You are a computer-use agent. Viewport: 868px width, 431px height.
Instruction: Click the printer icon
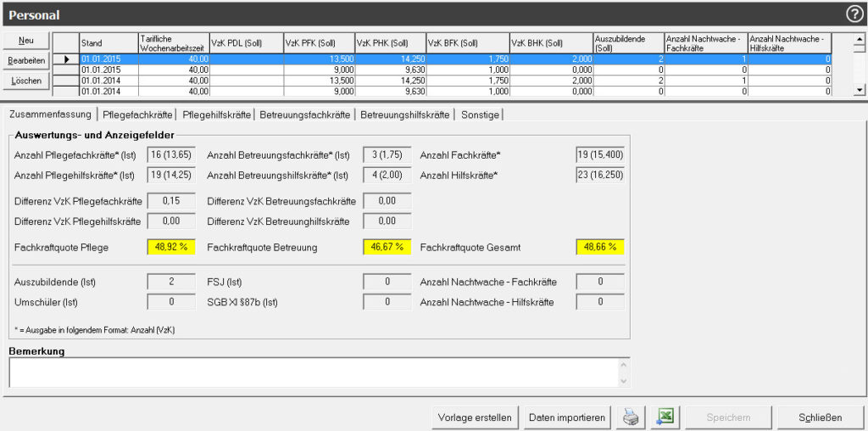(632, 417)
